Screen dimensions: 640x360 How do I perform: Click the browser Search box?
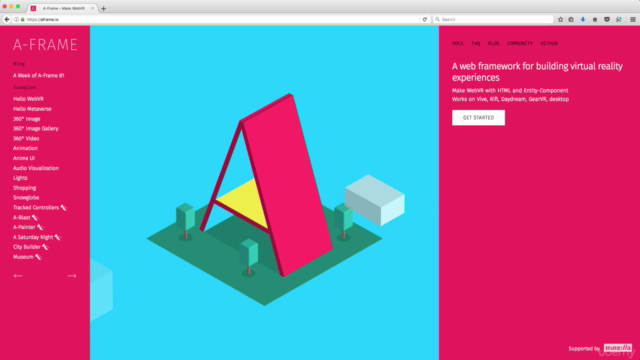493,19
